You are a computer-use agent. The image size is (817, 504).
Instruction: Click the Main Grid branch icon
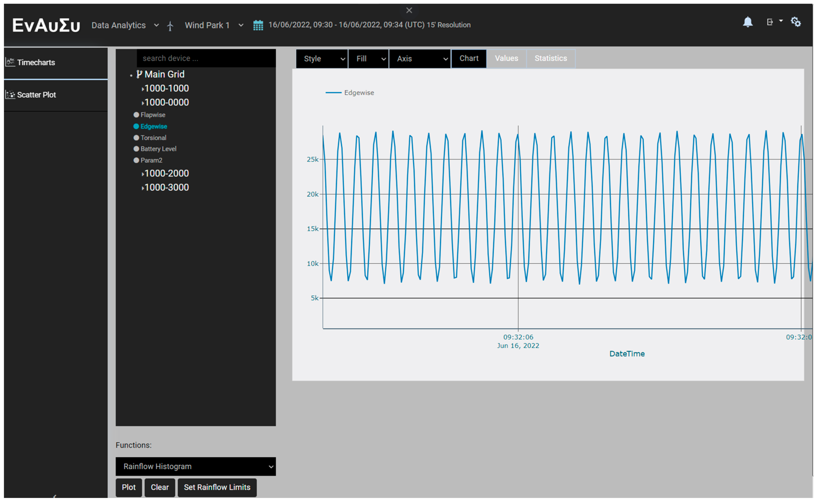coord(139,74)
